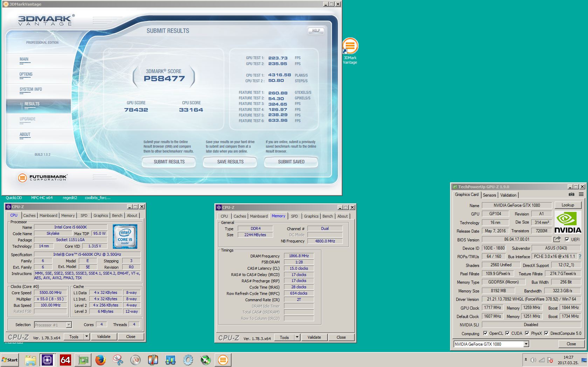This screenshot has width=588, height=367.
Task: Switch to Sensors tab in GPU-Z
Action: (x=490, y=195)
